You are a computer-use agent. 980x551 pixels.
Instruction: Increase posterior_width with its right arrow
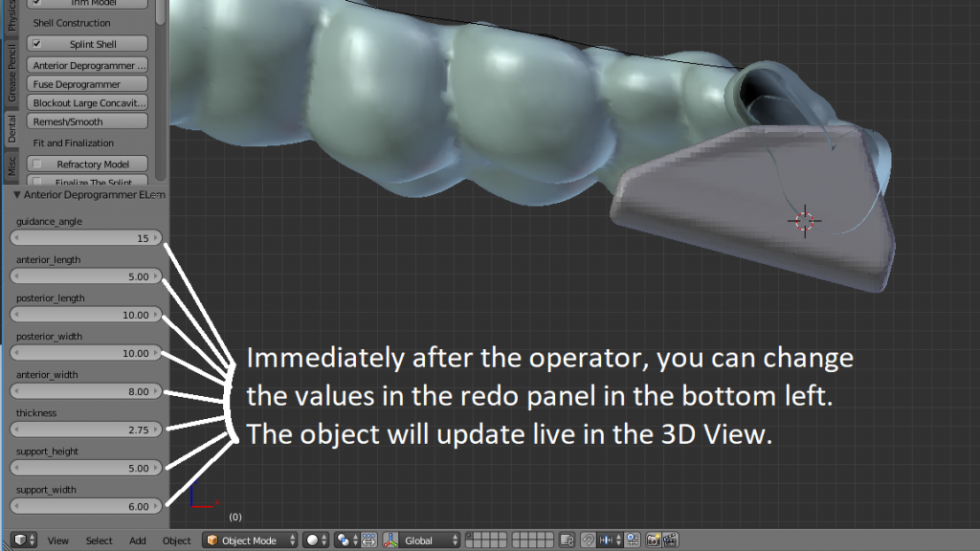coord(156,353)
